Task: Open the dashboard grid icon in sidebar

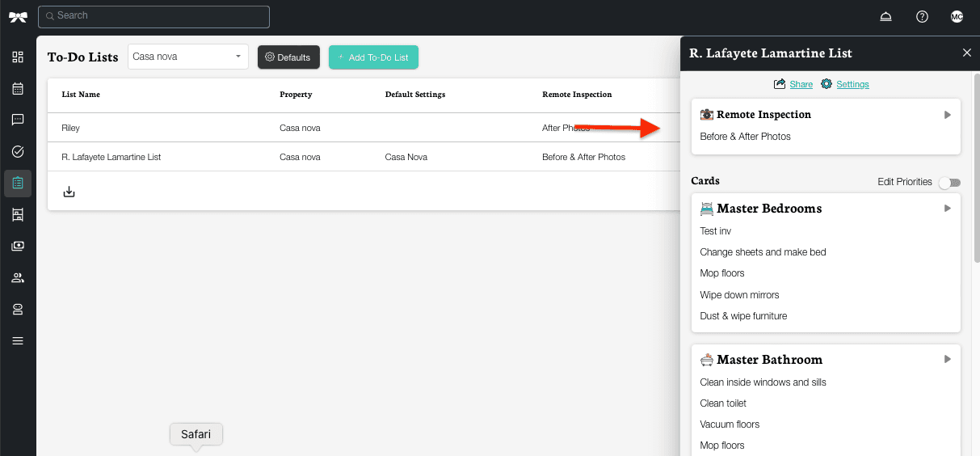Action: (18, 57)
